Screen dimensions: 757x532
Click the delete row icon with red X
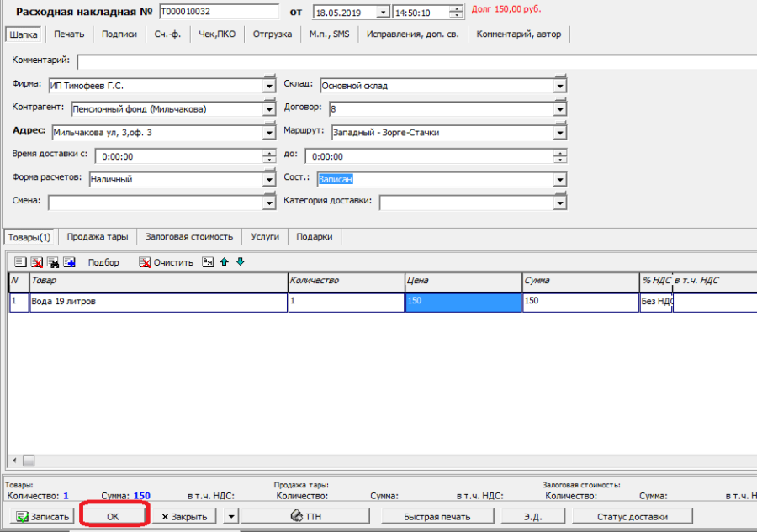36,262
